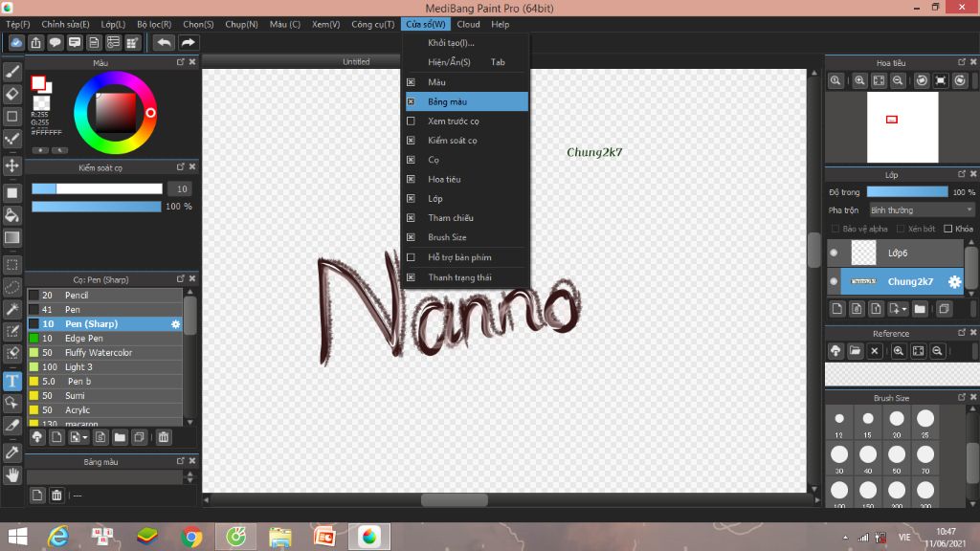
Task: Select the Bucket fill tool
Action: pyautogui.click(x=11, y=215)
